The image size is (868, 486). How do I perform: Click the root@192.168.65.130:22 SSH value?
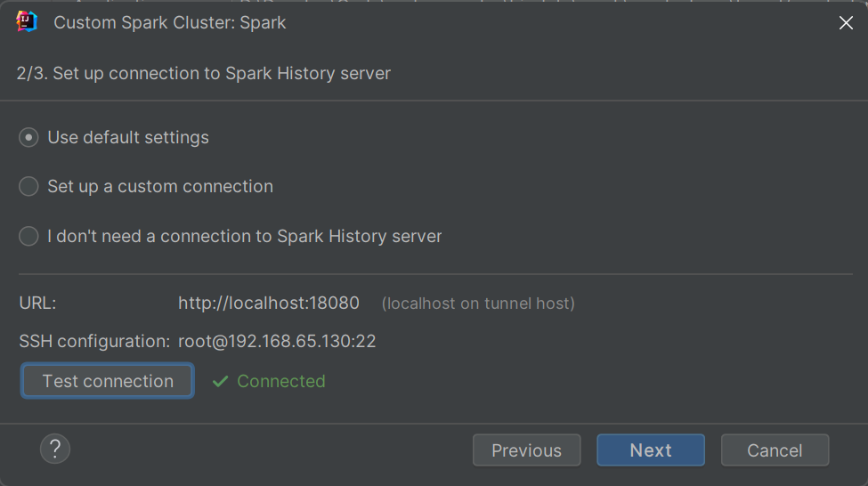click(277, 342)
